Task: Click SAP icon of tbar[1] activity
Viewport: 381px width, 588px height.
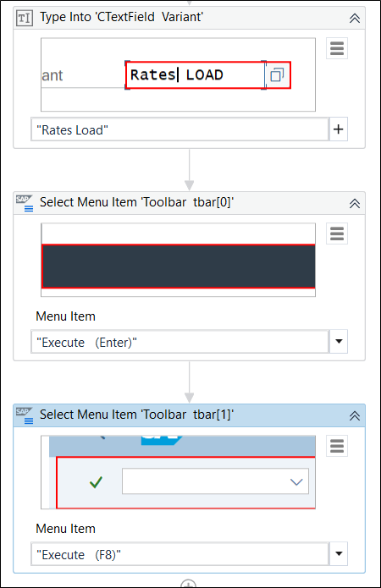Action: pos(25,415)
